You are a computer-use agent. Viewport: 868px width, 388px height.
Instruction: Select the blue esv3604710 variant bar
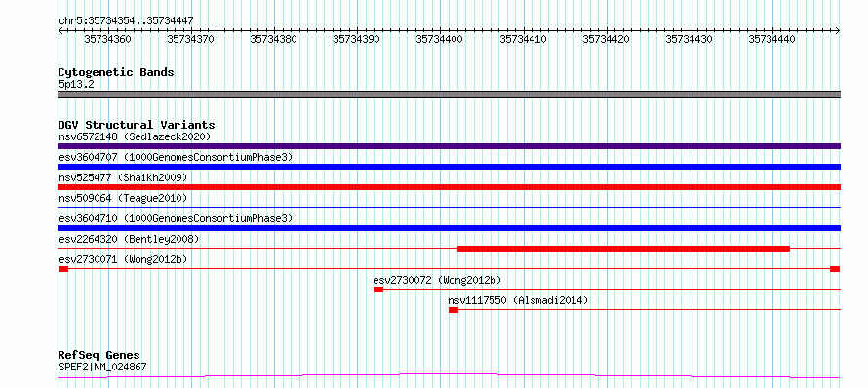tap(449, 228)
